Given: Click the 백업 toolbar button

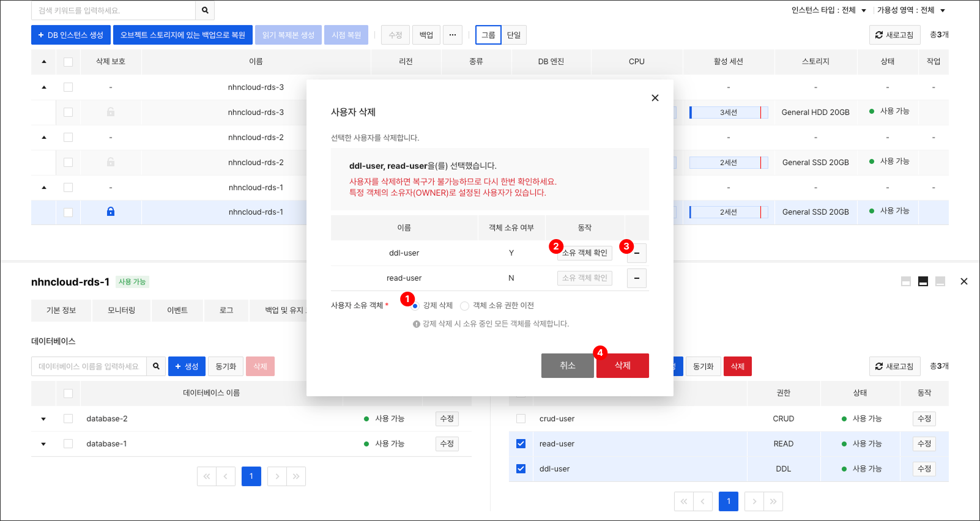Looking at the screenshot, I should tap(426, 35).
